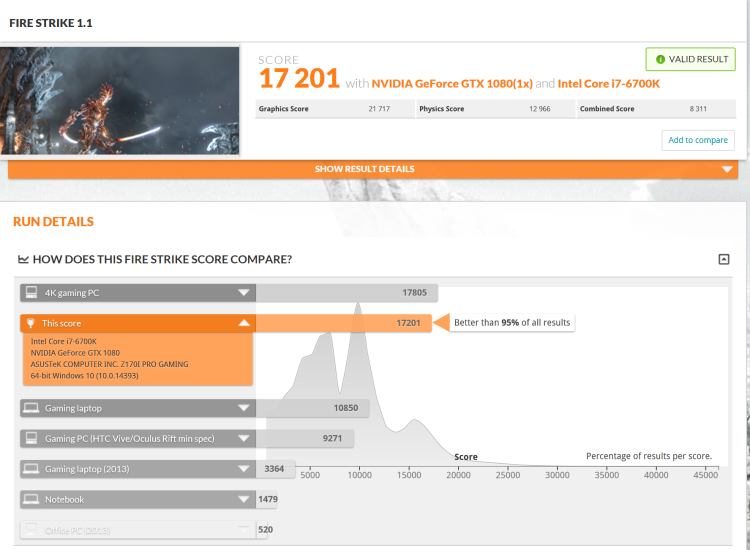This screenshot has width=750, height=550.
Task: Expand Gaming PC (HTC Vive/Oculus Rift min spec) arrow
Action: tap(244, 439)
